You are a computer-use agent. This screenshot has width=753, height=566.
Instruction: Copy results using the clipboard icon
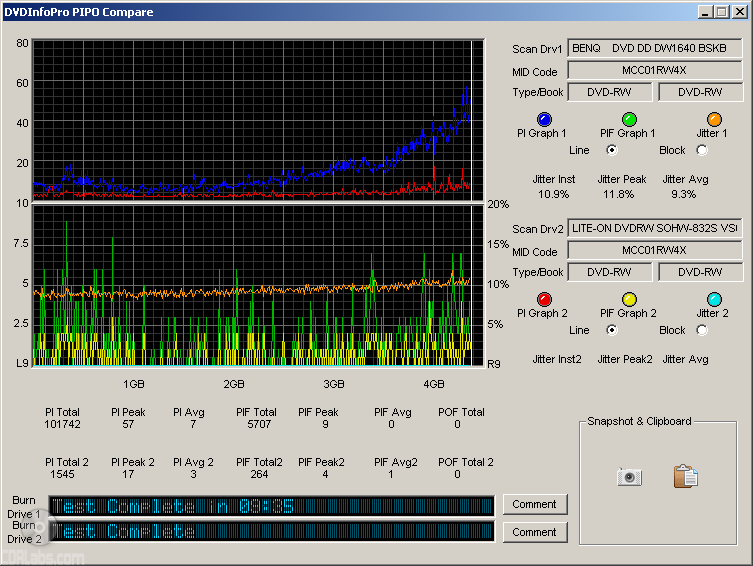685,477
